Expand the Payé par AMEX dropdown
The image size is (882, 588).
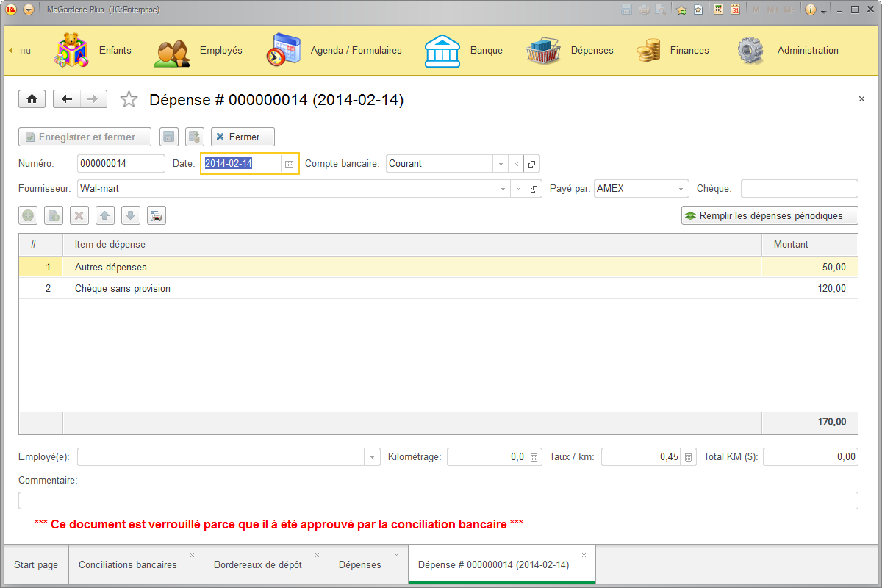pyautogui.click(x=680, y=188)
